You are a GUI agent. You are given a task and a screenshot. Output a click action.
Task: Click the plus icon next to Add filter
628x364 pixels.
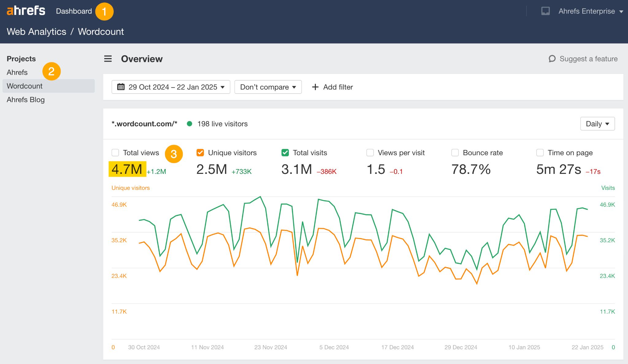[315, 87]
